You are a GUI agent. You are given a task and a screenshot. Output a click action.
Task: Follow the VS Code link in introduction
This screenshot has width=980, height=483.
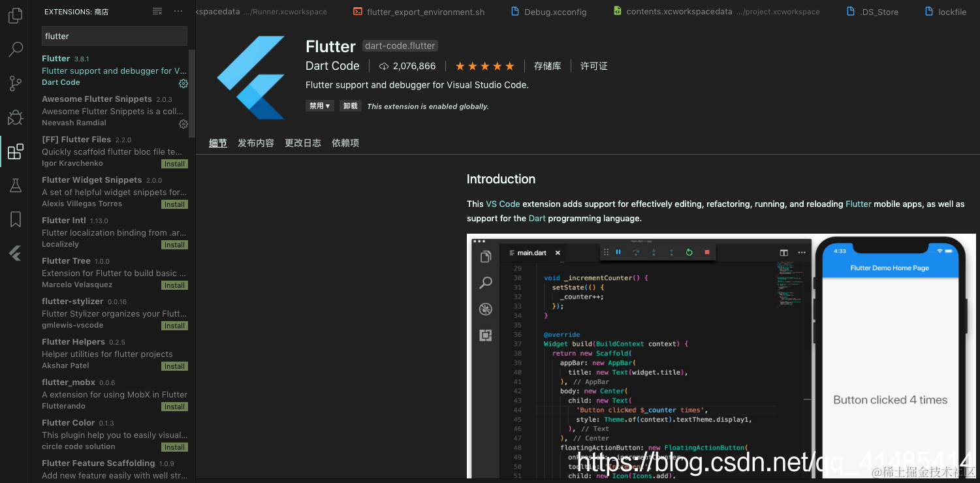503,204
